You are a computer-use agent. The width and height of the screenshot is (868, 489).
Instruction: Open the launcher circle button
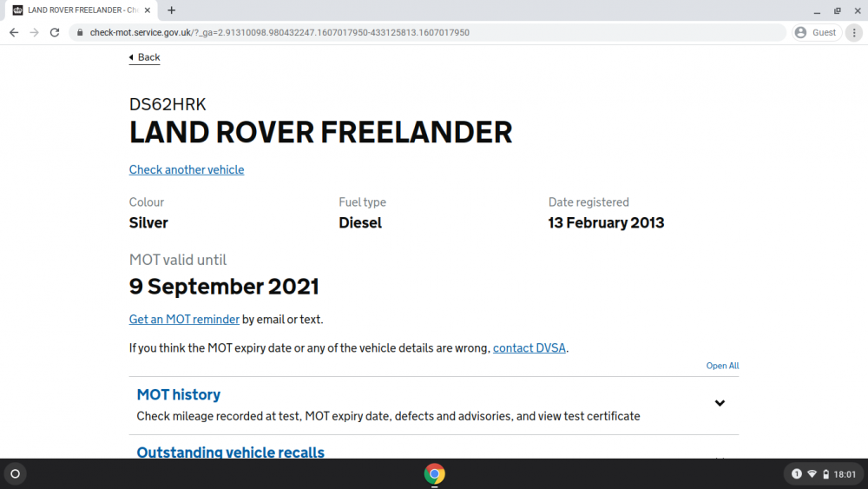16,474
